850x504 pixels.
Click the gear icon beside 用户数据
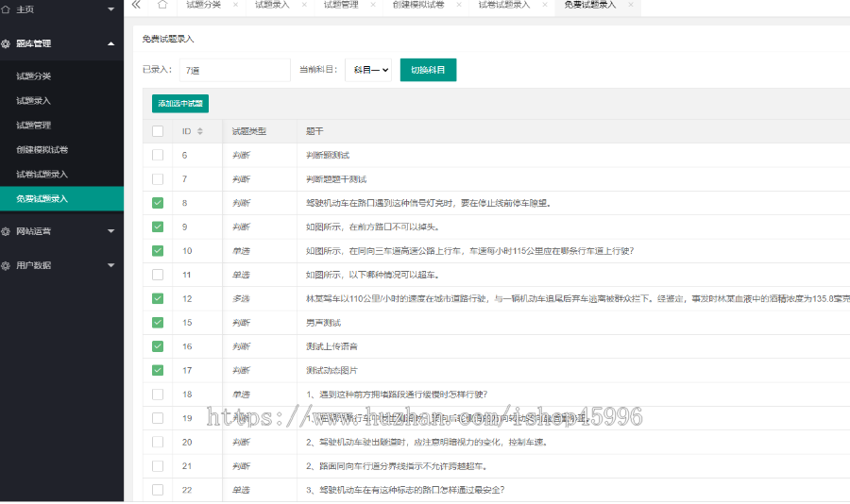pos(6,265)
